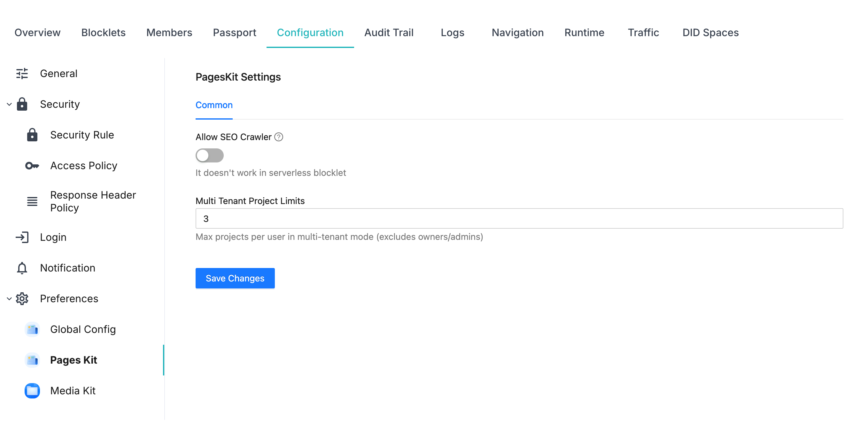Image resolution: width=868 pixels, height=433 pixels.
Task: Open the Allow SEO Crawler help icon
Action: [279, 137]
